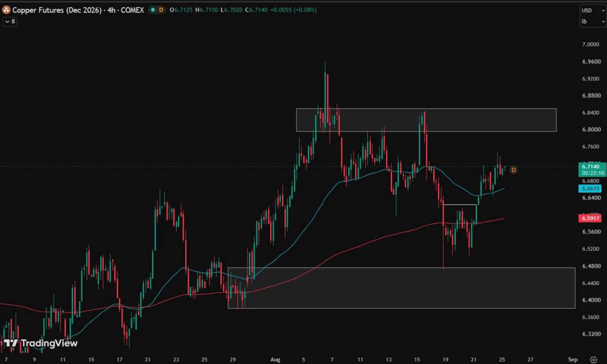Image resolution: width=607 pixels, height=364 pixels.
Task: Click the COMEX exchange label
Action: (133, 10)
